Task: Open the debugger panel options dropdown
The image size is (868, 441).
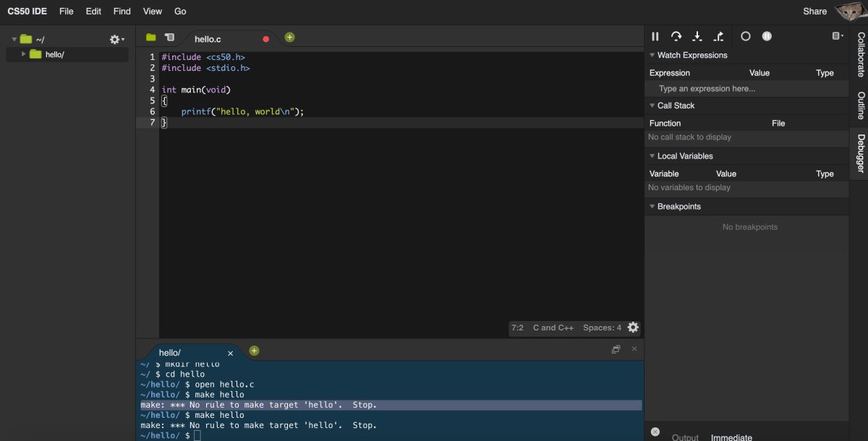Action: (x=838, y=36)
